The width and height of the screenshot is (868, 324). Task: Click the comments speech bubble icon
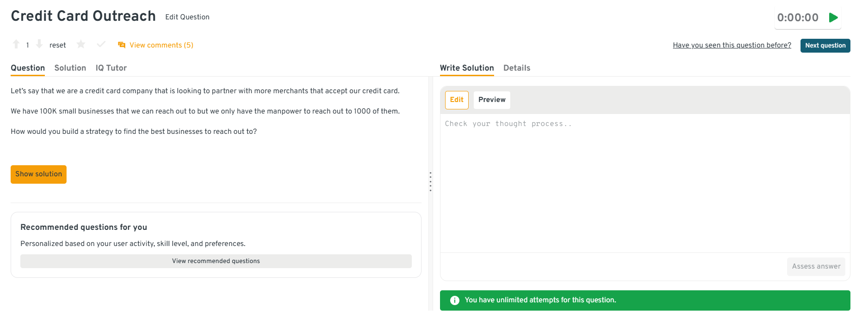[x=122, y=45]
